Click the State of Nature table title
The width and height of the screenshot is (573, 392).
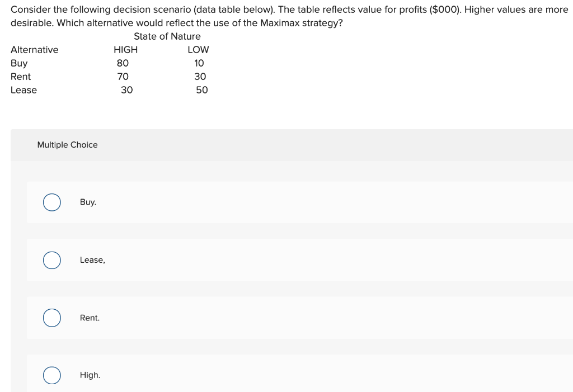167,36
